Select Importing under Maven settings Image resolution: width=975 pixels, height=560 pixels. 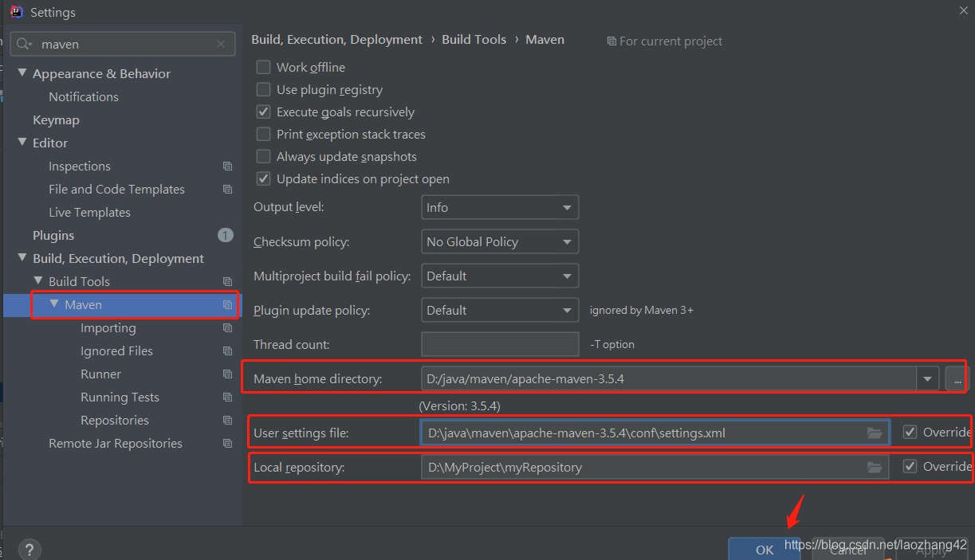[108, 328]
